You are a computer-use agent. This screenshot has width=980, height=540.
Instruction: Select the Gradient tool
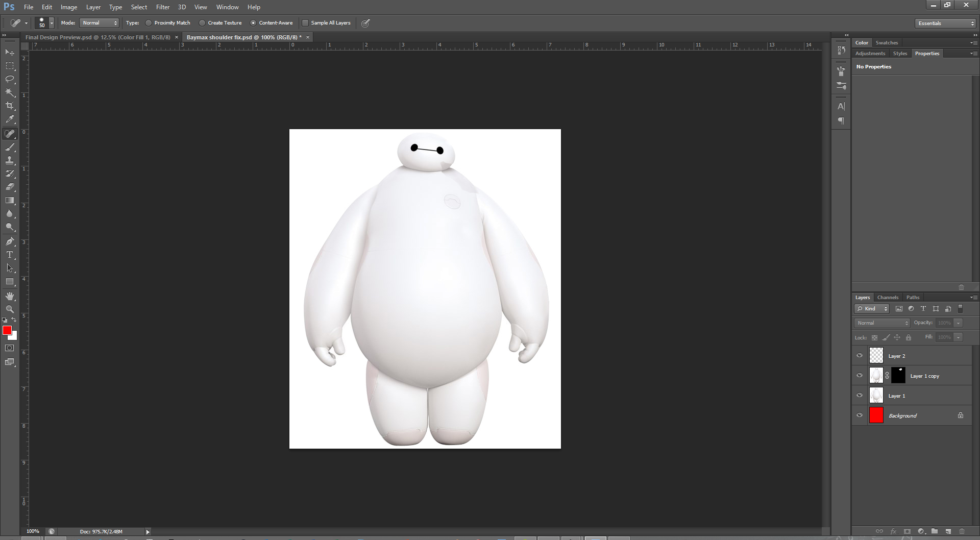pos(10,200)
